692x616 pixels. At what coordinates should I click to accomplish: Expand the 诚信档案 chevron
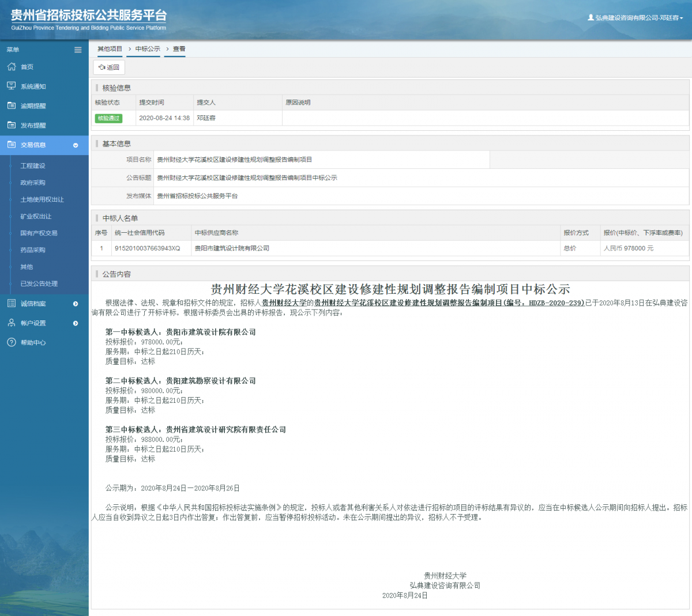point(76,304)
